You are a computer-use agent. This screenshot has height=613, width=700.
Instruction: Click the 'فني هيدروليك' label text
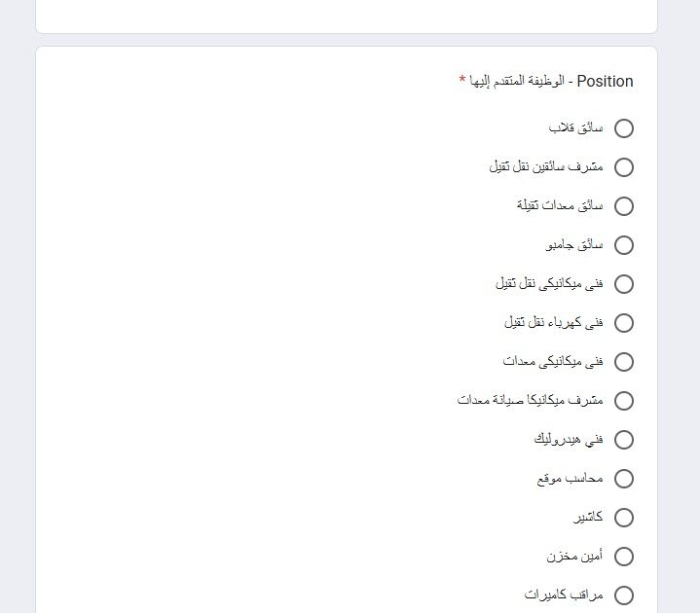coord(569,440)
